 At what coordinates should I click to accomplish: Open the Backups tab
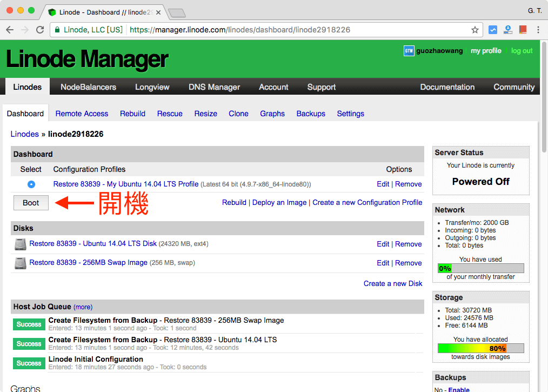[311, 114]
